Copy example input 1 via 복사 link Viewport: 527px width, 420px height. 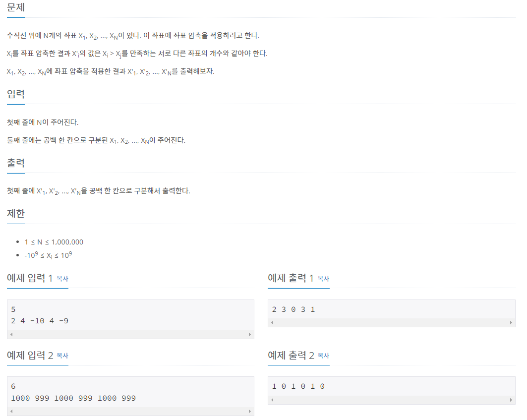click(62, 279)
